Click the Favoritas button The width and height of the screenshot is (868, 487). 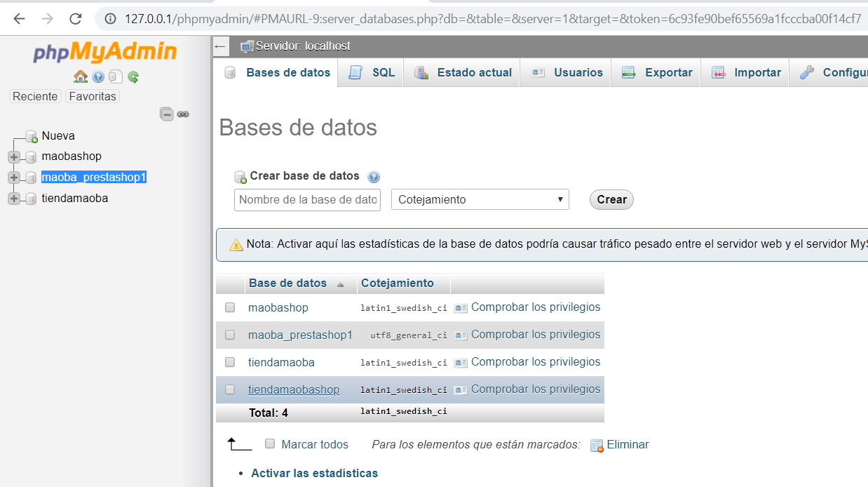tap(93, 96)
